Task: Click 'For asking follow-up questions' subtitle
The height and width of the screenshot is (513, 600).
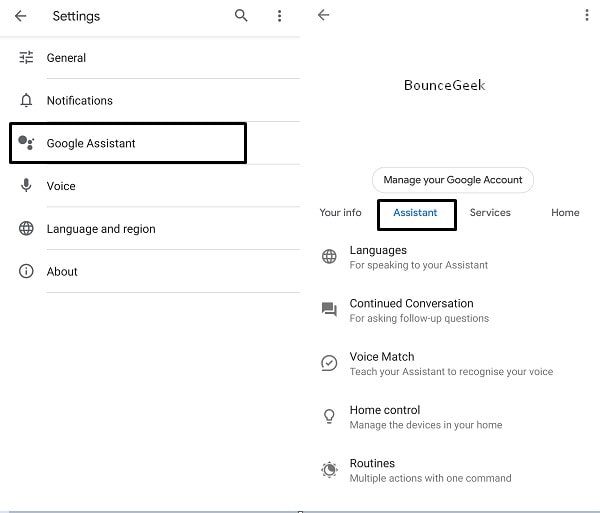Action: click(x=419, y=318)
